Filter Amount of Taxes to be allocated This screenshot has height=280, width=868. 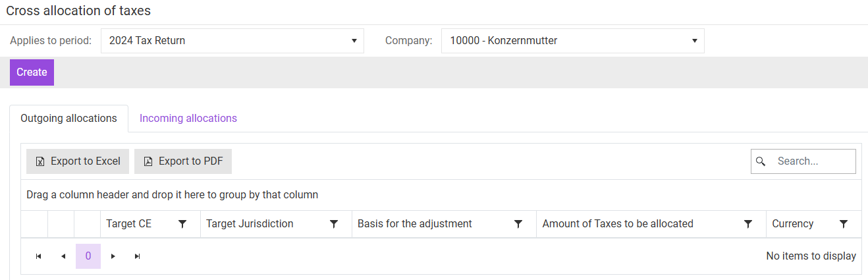(748, 224)
